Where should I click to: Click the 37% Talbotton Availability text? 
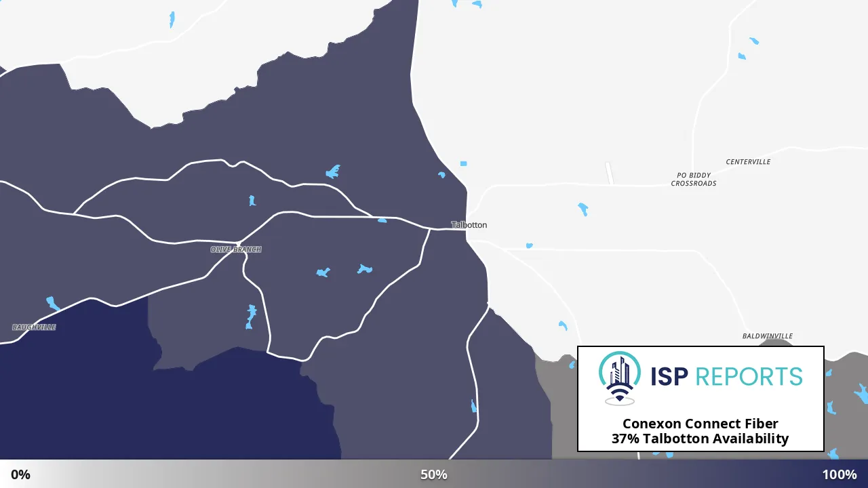701,439
